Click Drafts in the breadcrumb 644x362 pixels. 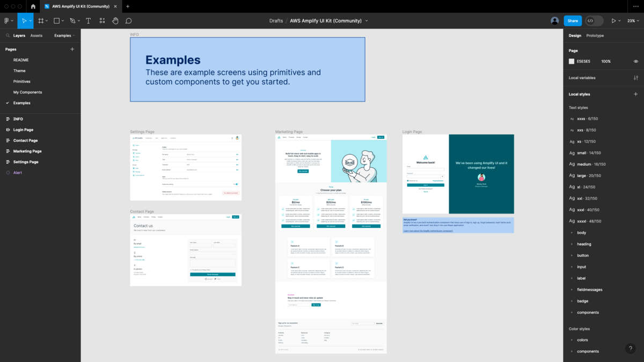276,21
